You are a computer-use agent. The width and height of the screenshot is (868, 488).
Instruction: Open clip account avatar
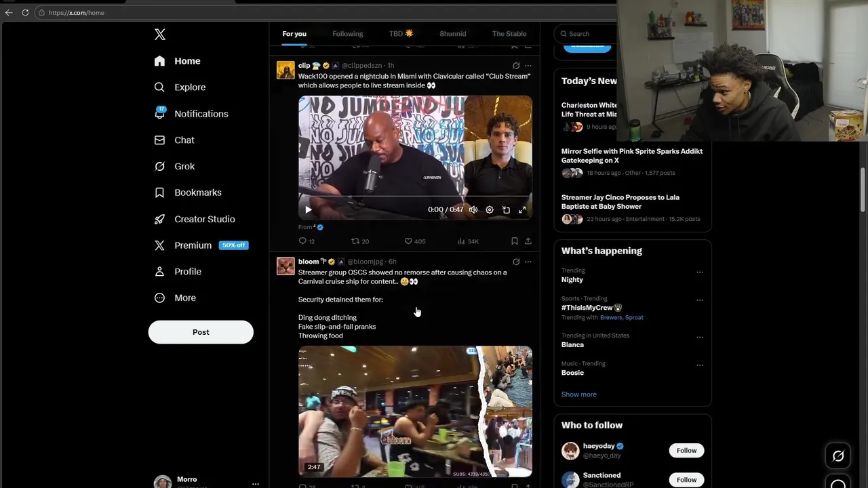(285, 70)
